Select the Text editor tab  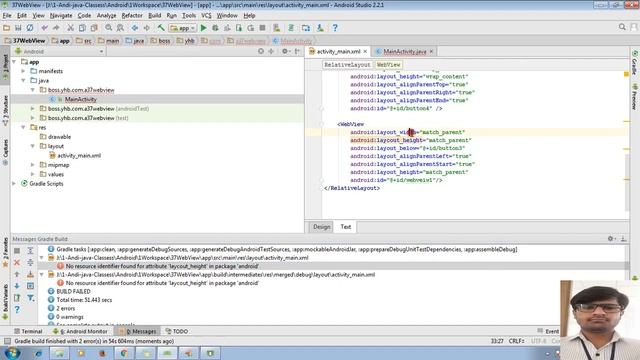coord(345,227)
